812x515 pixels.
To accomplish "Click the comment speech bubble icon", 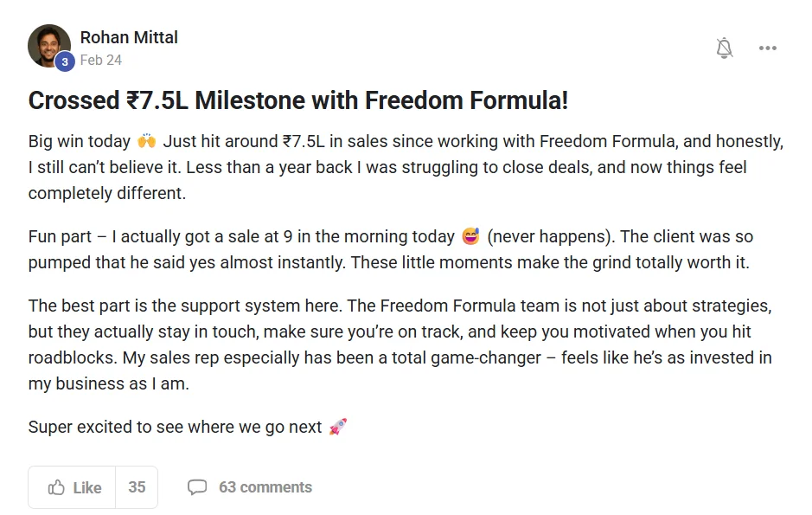I will [x=197, y=487].
